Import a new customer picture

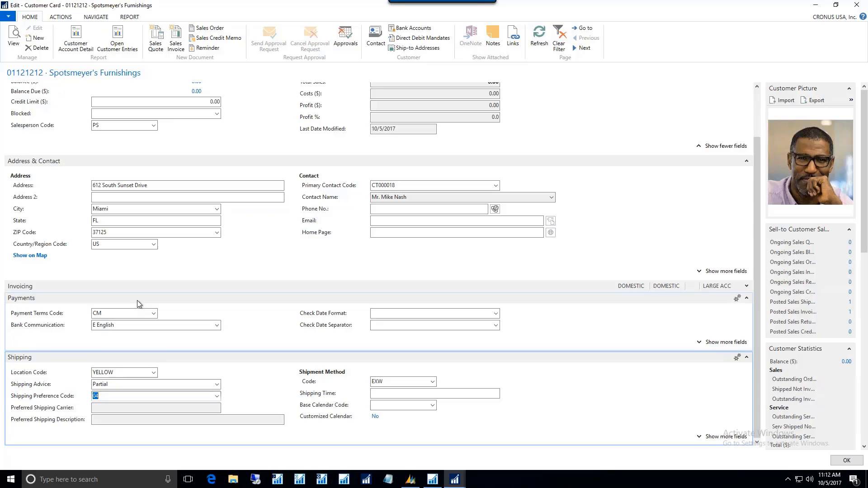782,100
